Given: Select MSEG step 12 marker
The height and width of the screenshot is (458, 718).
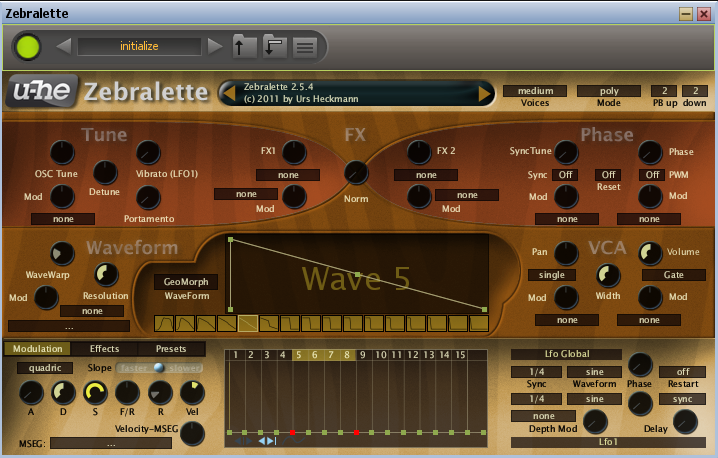Looking at the screenshot, I should click(x=413, y=354).
